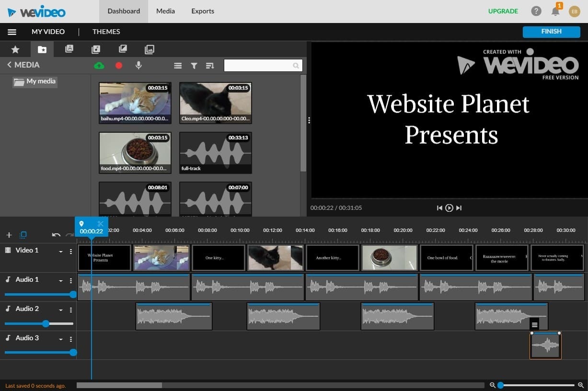The height and width of the screenshot is (391, 588).
Task: Expand the Audio 2 track dropdown
Action: (61, 310)
